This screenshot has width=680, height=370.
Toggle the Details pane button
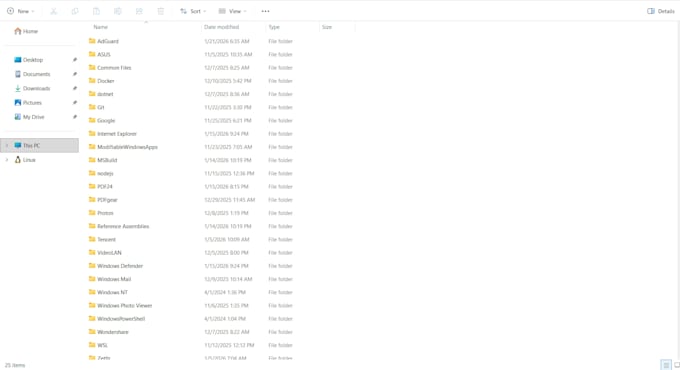(x=660, y=11)
